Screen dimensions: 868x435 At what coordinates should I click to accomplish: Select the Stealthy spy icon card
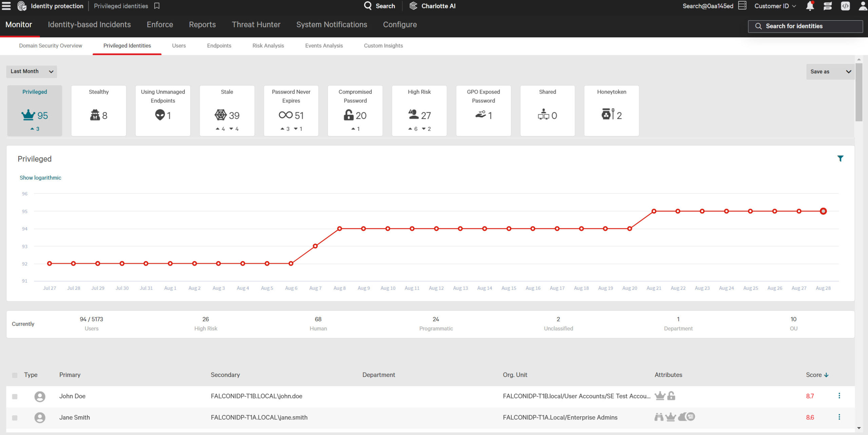point(99,111)
